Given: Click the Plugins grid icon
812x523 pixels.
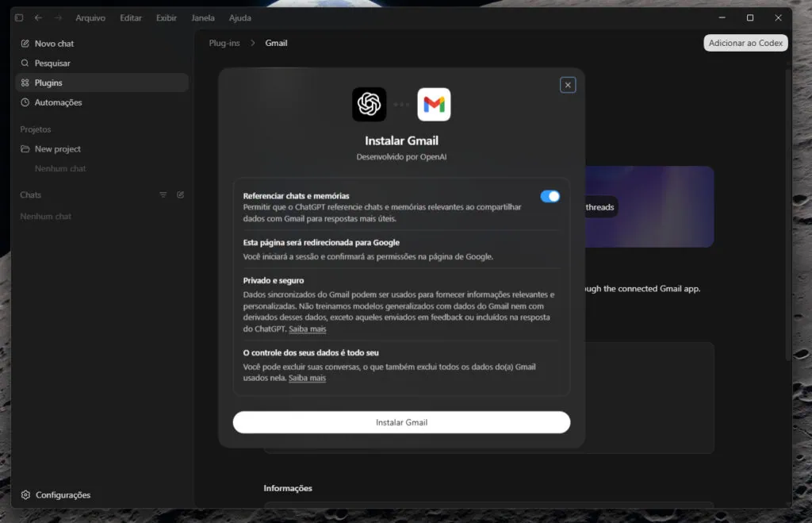Looking at the screenshot, I should 25,83.
